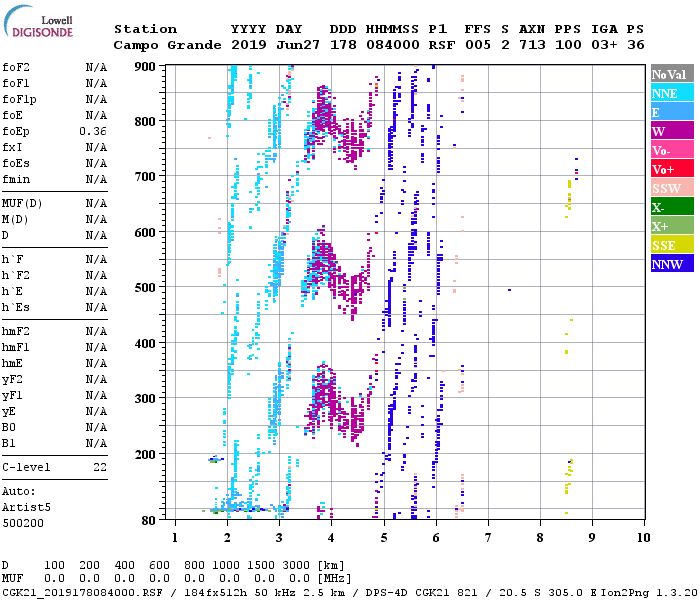Click the M(D) parameter label
This screenshot has height=600, width=700.
(x=15, y=220)
